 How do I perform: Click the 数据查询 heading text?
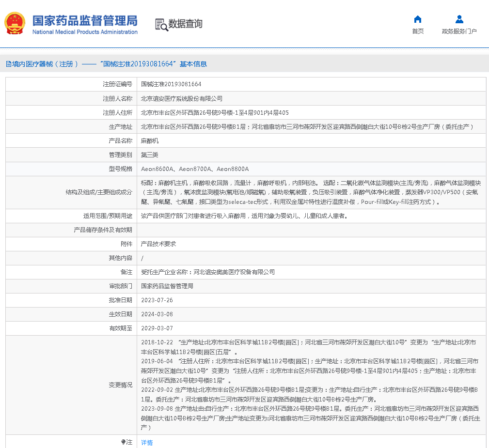tap(186, 24)
